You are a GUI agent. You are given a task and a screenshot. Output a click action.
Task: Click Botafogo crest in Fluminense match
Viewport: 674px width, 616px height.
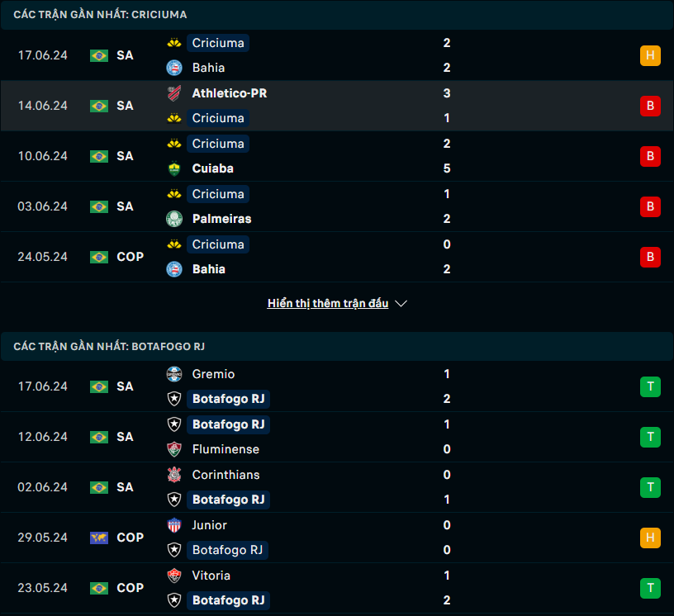174,424
